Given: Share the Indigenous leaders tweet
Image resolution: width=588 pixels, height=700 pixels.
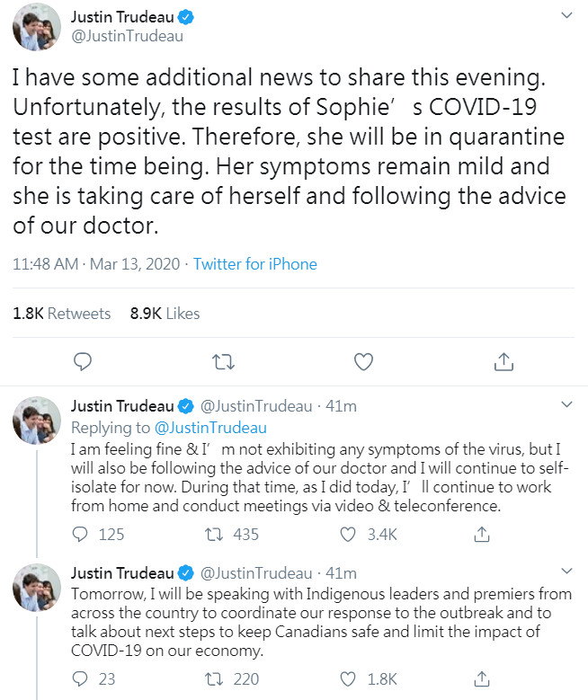Looking at the screenshot, I should click(482, 678).
